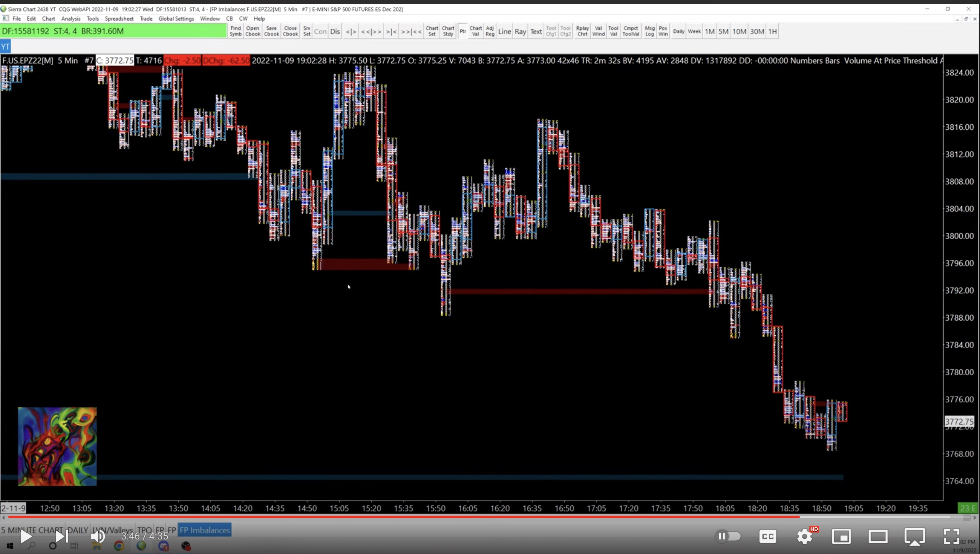Switch timeframe to 30M
Image resolution: width=980 pixels, height=554 pixels.
pos(757,31)
